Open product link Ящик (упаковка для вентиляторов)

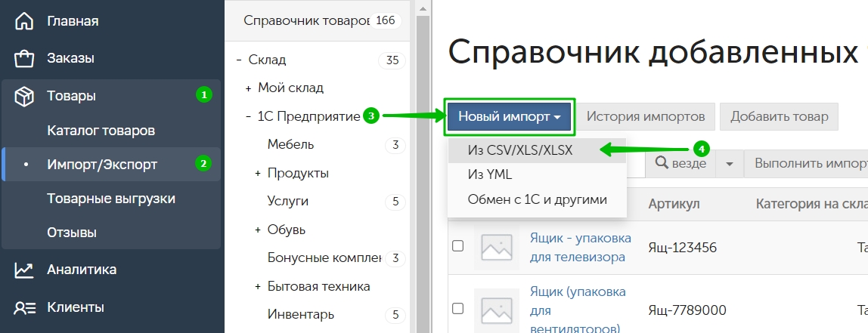[x=578, y=310]
